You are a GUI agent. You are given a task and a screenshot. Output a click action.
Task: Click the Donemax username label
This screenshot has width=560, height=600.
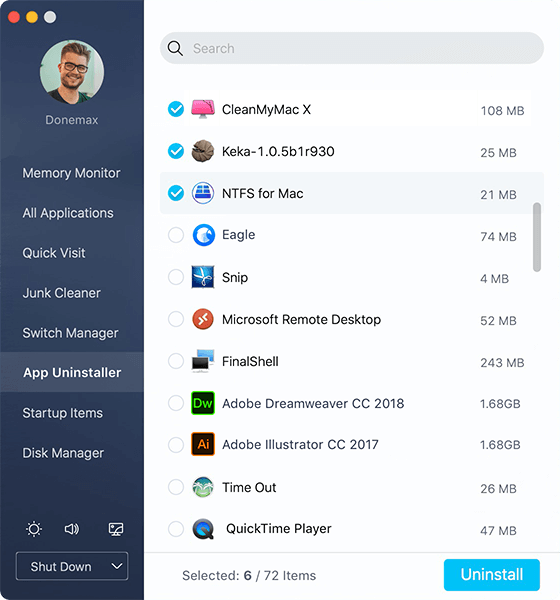pyautogui.click(x=72, y=120)
